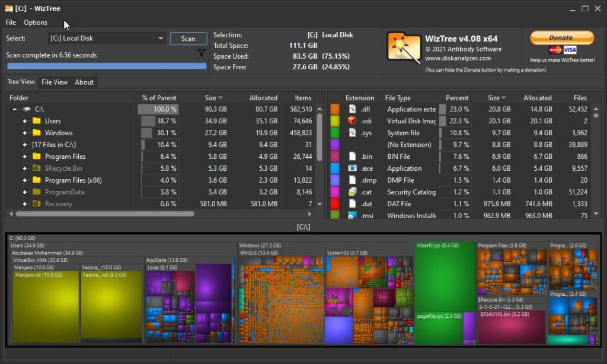Image resolution: width=607 pixels, height=364 pixels.
Task: Open the drive selection dropdown
Action: [x=160, y=39]
